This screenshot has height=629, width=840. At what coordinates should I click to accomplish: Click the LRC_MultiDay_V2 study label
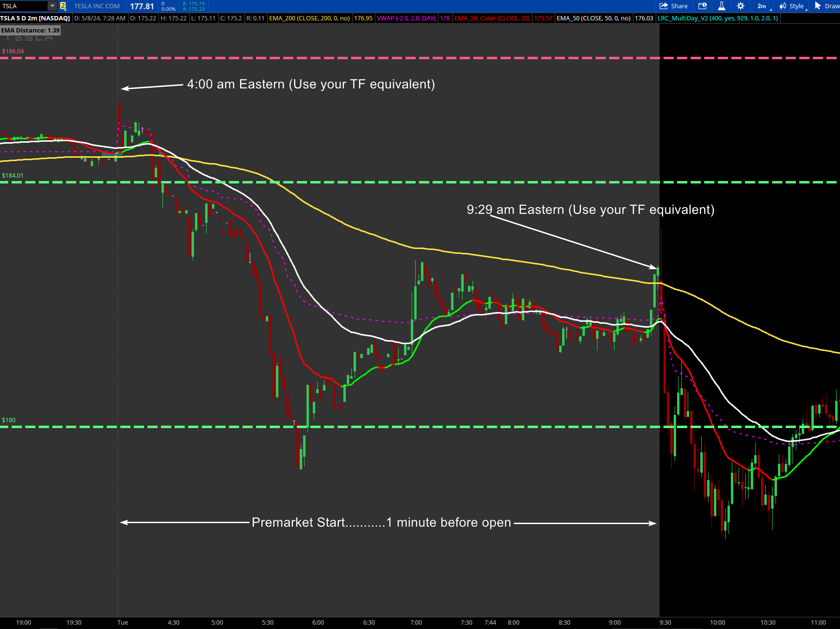tap(717, 18)
